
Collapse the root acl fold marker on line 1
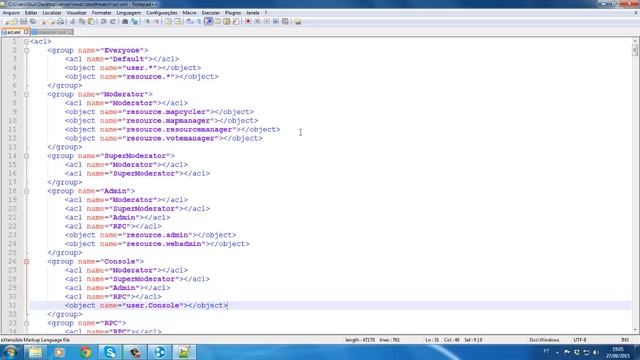(x=27, y=42)
